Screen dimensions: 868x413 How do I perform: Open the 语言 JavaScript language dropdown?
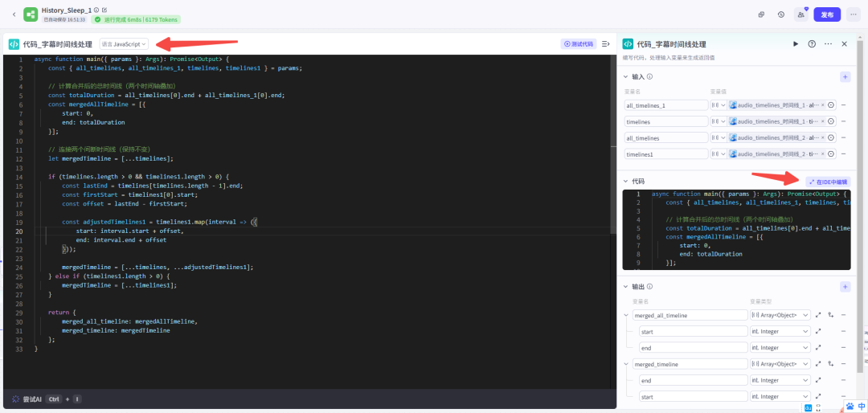pyautogui.click(x=124, y=43)
